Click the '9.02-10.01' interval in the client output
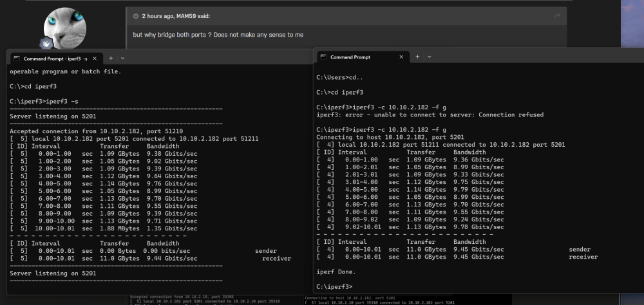The image size is (644, 305). pyautogui.click(x=363, y=227)
